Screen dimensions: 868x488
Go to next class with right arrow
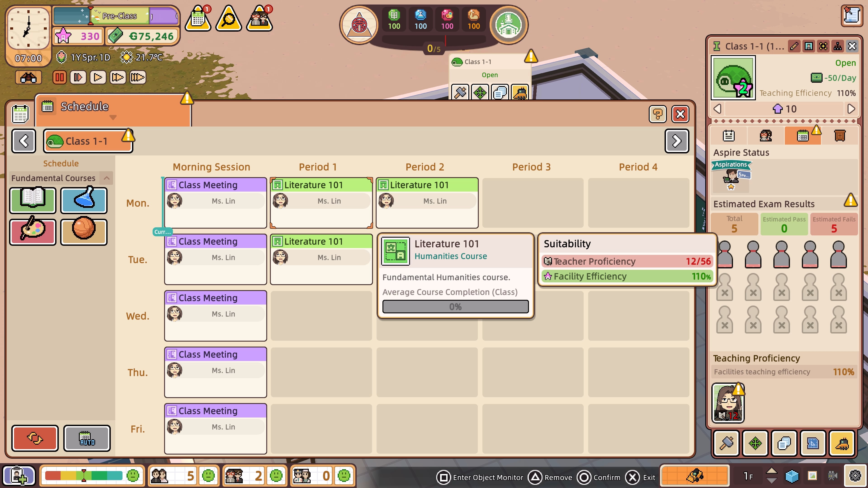tap(677, 141)
